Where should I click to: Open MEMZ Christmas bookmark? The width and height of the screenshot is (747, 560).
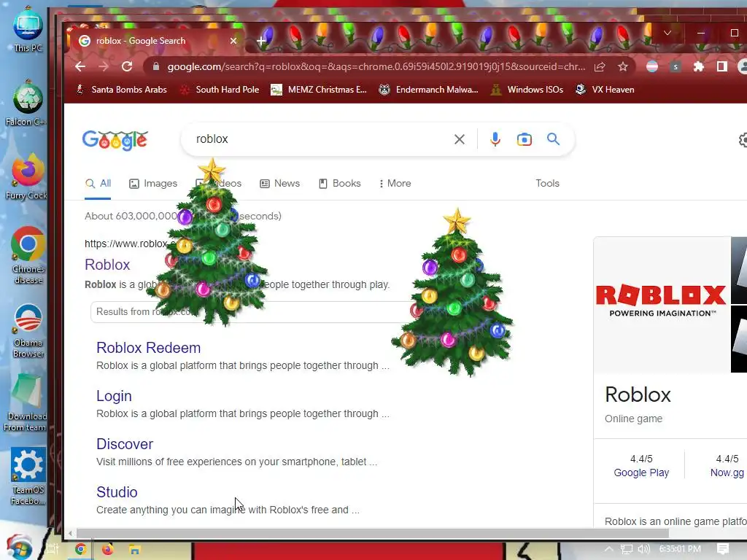319,90
